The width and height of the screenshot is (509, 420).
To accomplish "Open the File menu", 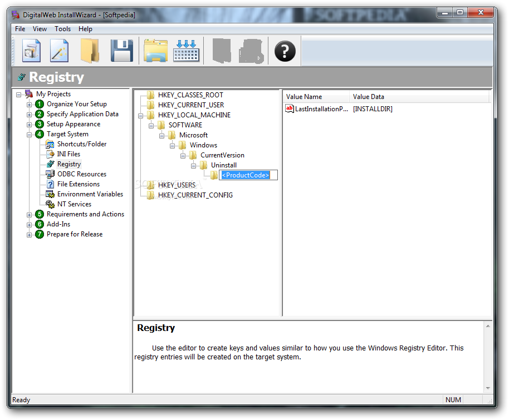I will 20,29.
